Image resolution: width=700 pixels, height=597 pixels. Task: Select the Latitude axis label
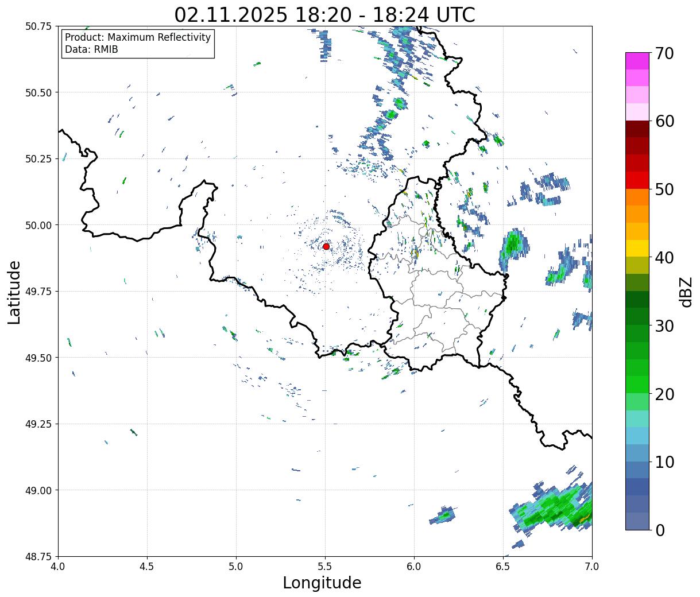(14, 292)
